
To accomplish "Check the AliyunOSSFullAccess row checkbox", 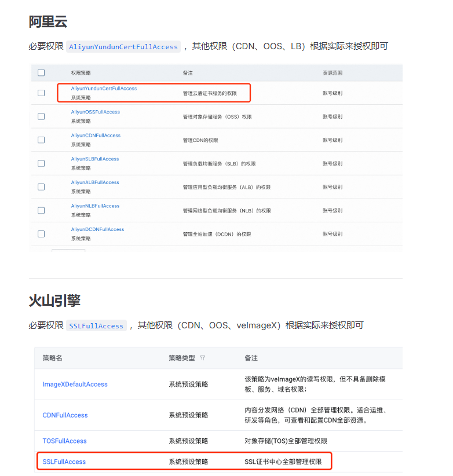I will point(41,116).
